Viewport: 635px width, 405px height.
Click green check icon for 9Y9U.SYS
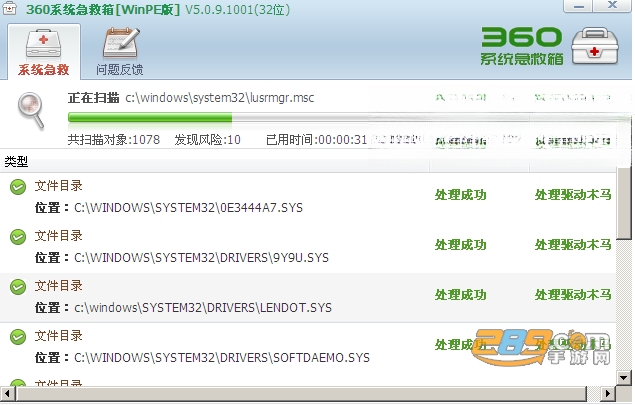pos(18,237)
